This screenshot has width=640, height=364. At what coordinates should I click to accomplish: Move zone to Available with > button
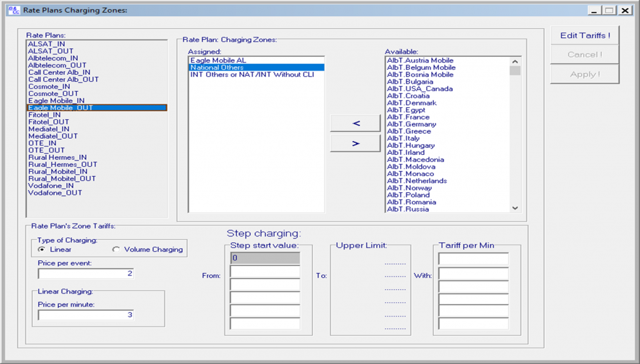[356, 144]
